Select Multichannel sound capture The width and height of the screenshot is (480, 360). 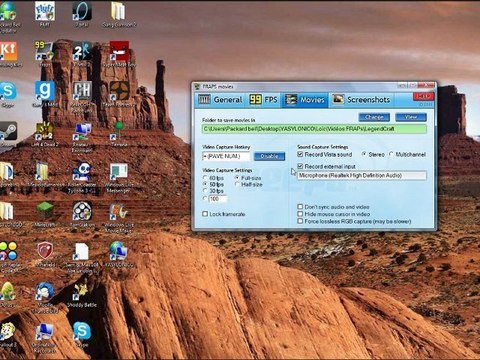[x=391, y=154]
